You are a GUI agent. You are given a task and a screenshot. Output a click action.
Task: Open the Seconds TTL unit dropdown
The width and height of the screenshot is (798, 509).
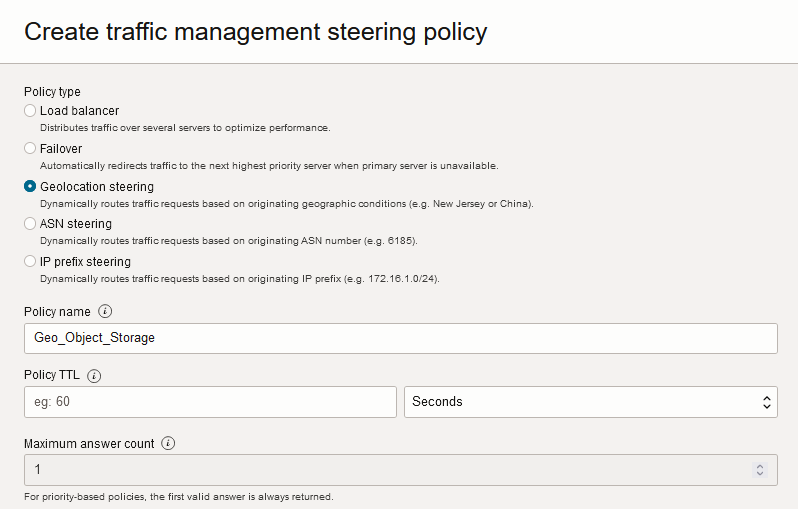pos(590,402)
